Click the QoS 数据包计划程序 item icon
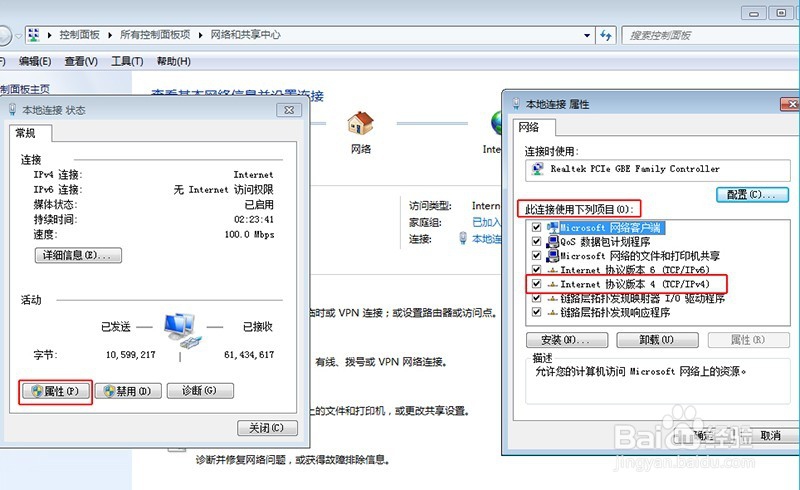This screenshot has height=490, width=800. click(x=553, y=241)
